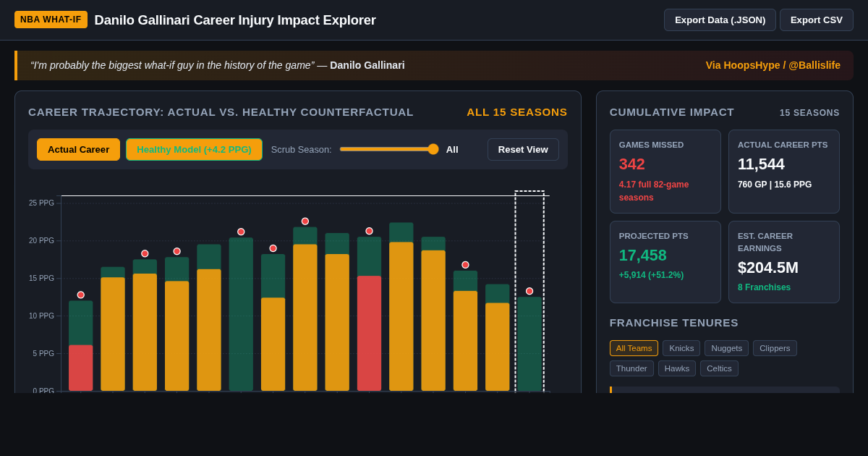Click the Cumulative Impact heading
This screenshot has width=868, height=456.
(x=672, y=112)
